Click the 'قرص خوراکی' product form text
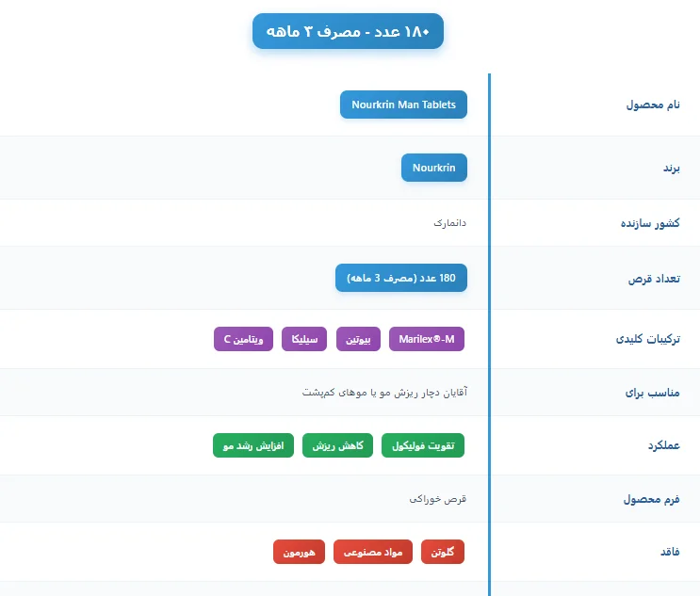 tap(438, 499)
